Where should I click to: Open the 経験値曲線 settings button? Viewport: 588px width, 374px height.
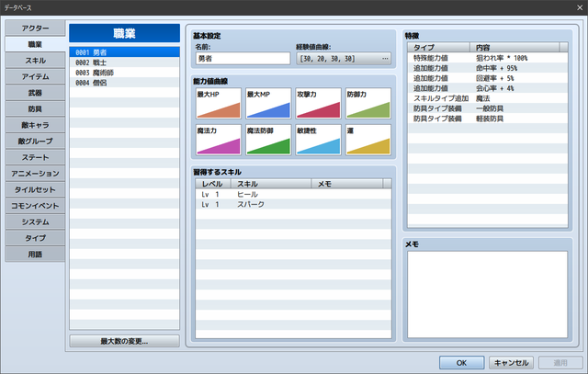(x=344, y=59)
